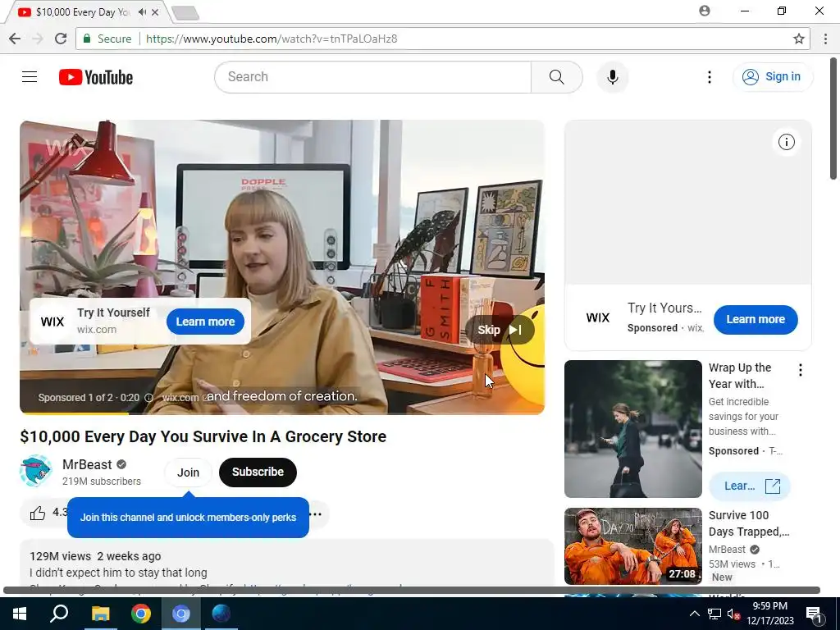Viewport: 840px width, 630px height.
Task: Click the search magnifier button
Action: pyautogui.click(x=557, y=77)
